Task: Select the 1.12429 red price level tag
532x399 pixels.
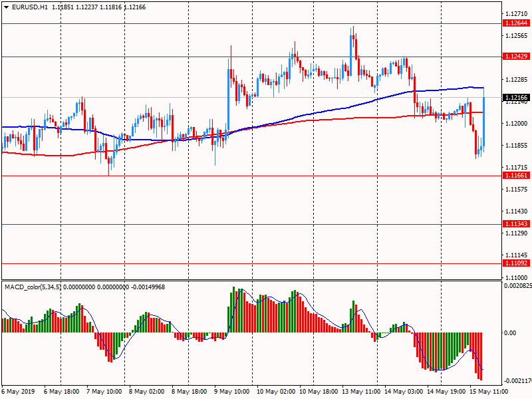Action: click(x=516, y=57)
